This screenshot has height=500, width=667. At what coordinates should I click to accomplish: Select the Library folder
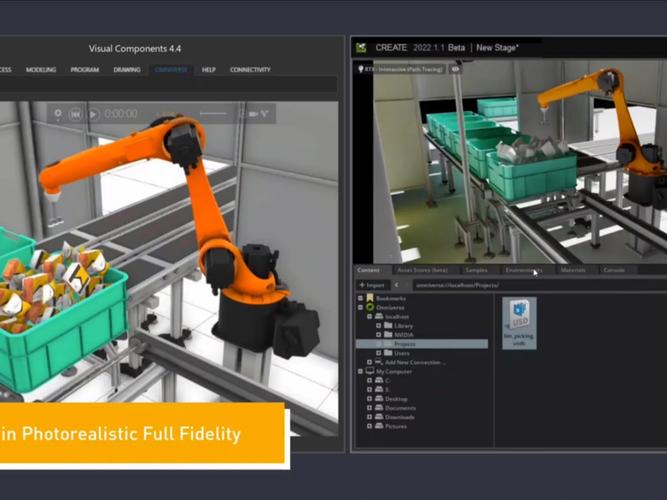398,326
